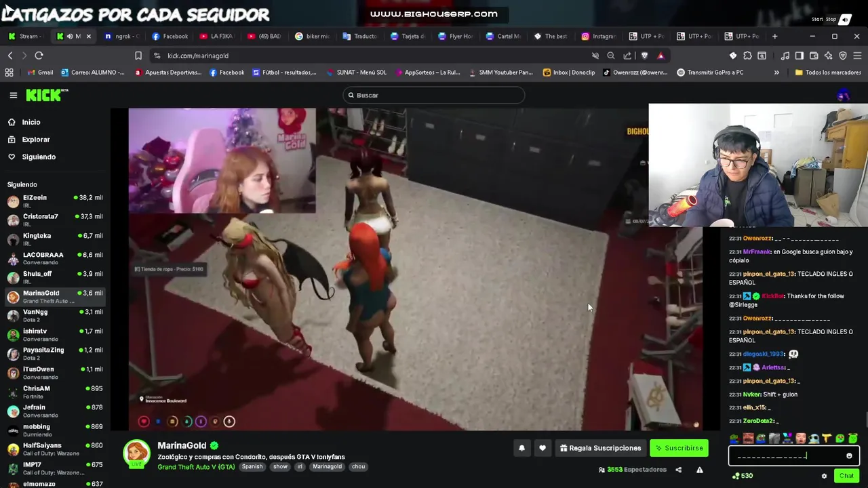
Task: Send the message with the Chat button
Action: pos(846,476)
